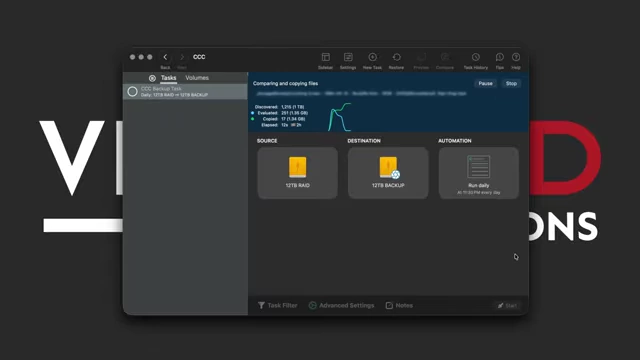Go forward with the right chevron
Image resolution: width=640 pixels, height=360 pixels.
pyautogui.click(x=182, y=57)
